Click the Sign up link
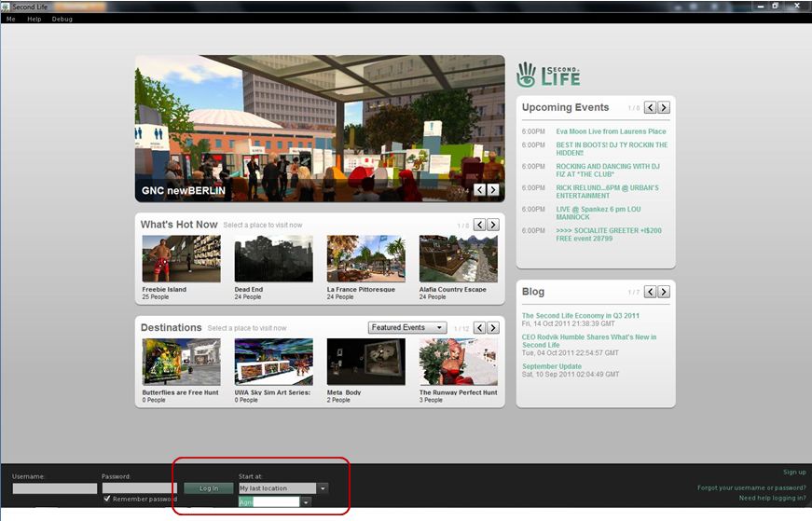The image size is (812, 521). pos(794,473)
